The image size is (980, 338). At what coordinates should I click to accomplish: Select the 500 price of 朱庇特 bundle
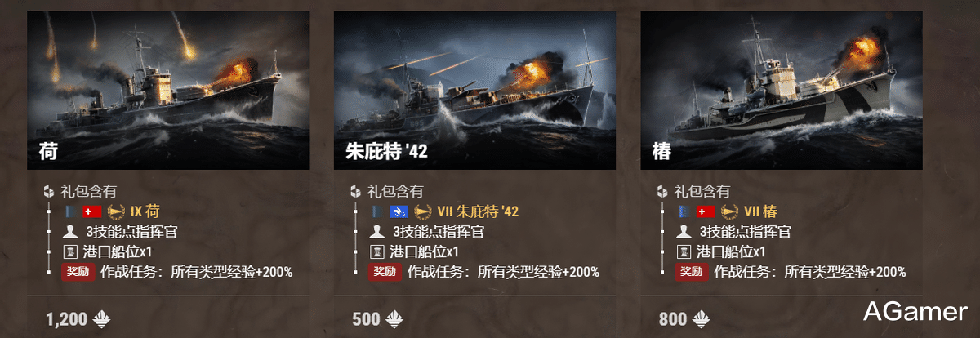click(x=366, y=319)
